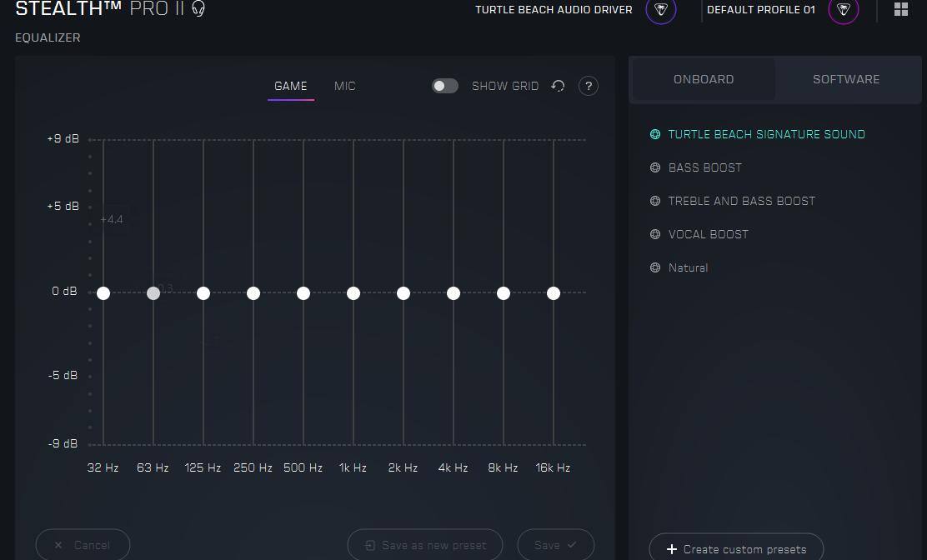This screenshot has width=927, height=560.
Task: Click the 63 Hz slider handle
Action: 153,293
